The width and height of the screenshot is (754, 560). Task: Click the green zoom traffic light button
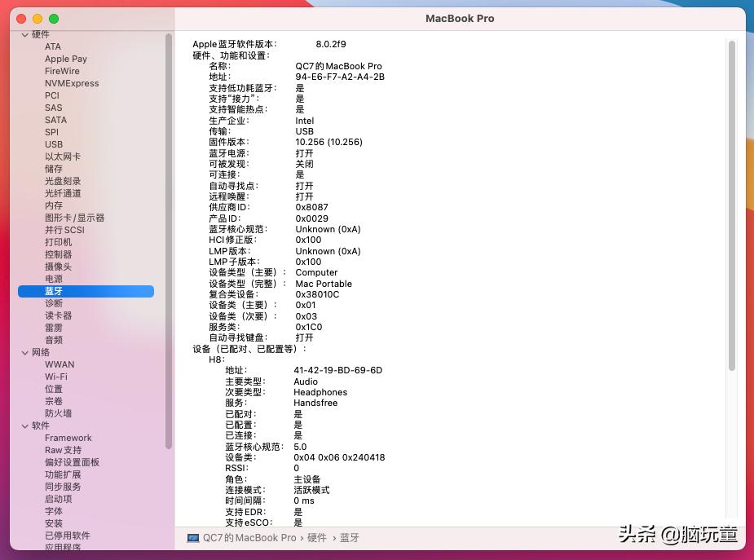(x=53, y=18)
